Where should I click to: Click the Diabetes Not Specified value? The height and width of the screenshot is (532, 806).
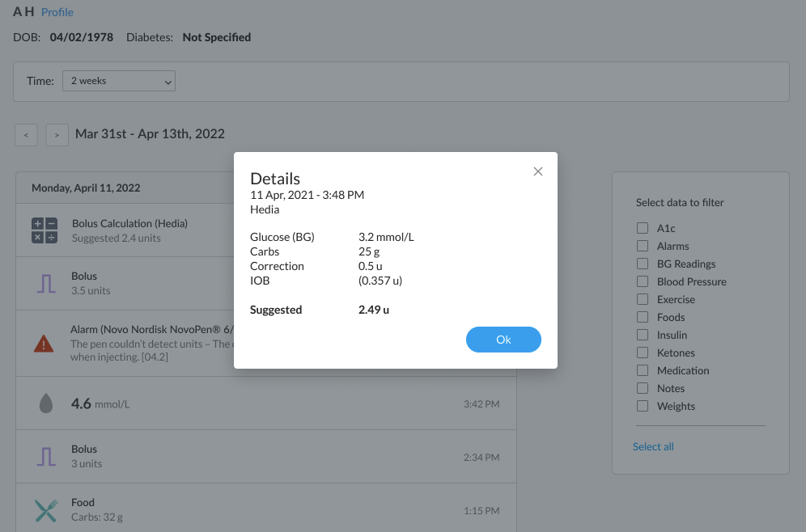click(216, 37)
